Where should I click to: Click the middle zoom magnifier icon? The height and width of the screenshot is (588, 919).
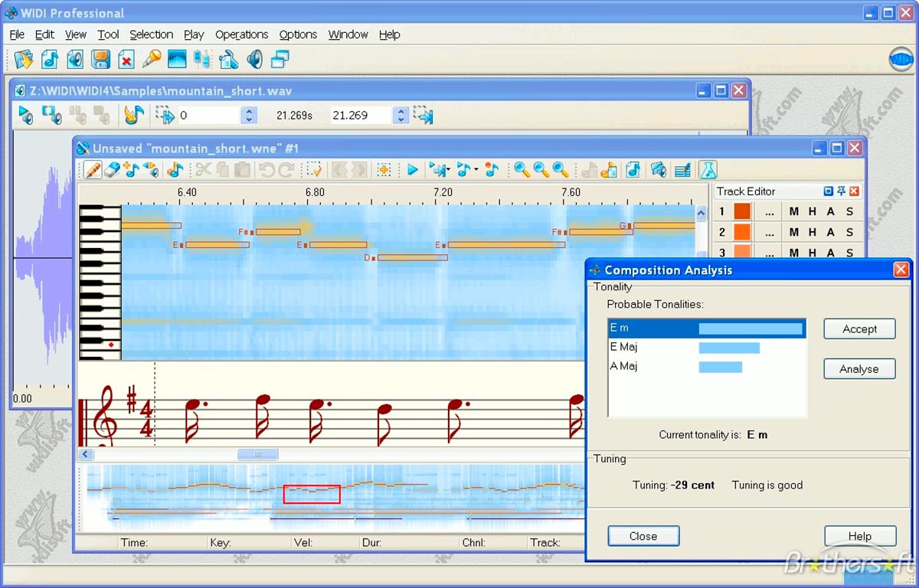click(x=541, y=169)
